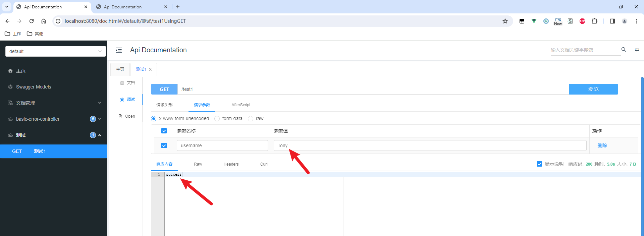Viewport: 644px width, 236px height.
Task: Open the Open side tab
Action: (127, 116)
